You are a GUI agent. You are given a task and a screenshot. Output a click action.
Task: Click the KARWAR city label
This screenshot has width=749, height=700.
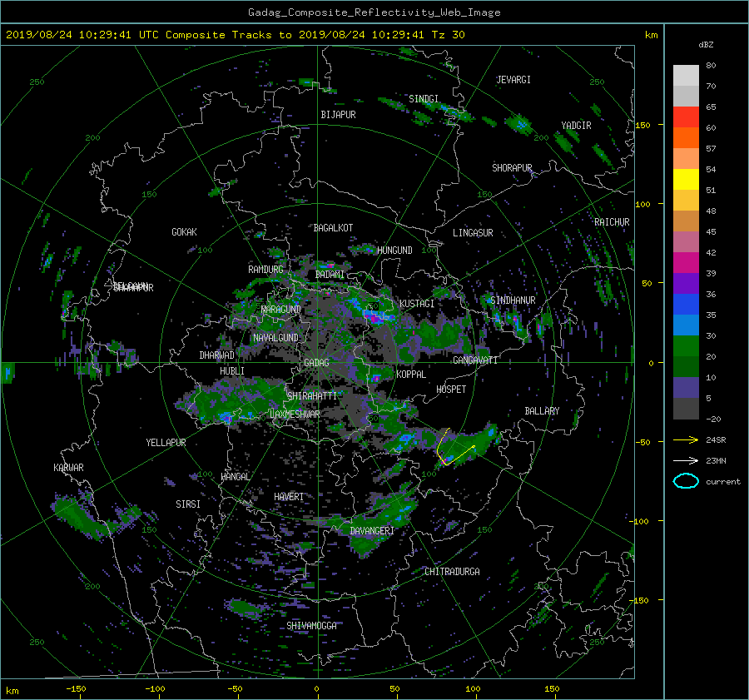point(68,468)
